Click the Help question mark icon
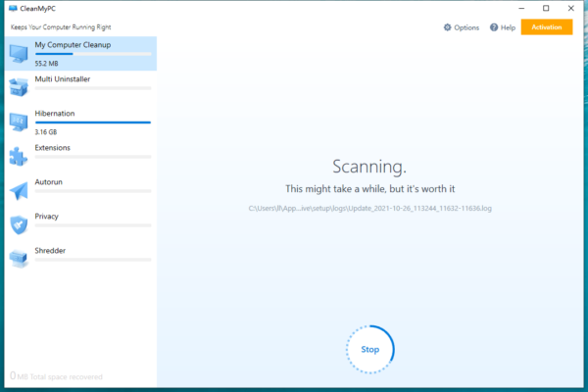The width and height of the screenshot is (588, 392). tap(494, 27)
